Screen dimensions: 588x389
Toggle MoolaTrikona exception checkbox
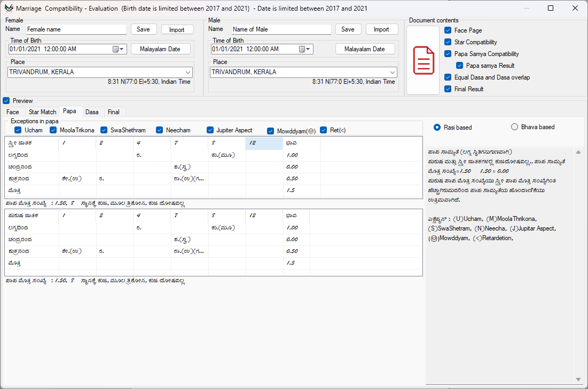tap(53, 130)
